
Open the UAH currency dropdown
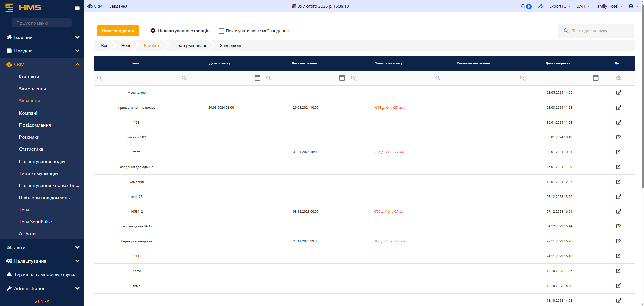pos(583,6)
